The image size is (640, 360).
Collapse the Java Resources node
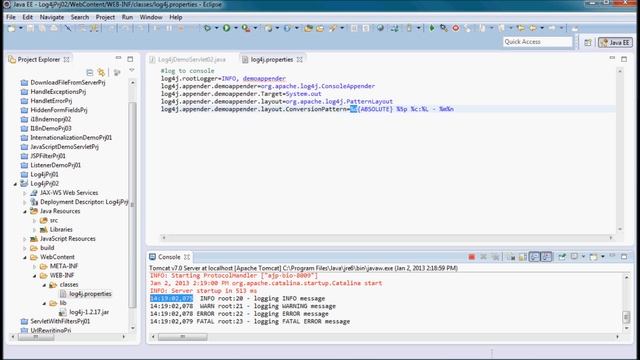pos(25,211)
